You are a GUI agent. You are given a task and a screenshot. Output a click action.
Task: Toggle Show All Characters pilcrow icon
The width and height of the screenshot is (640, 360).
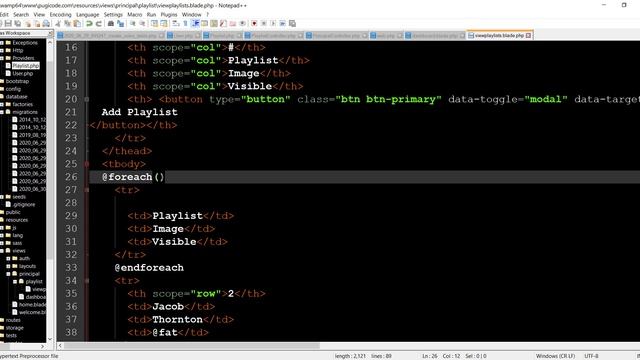[185, 23]
